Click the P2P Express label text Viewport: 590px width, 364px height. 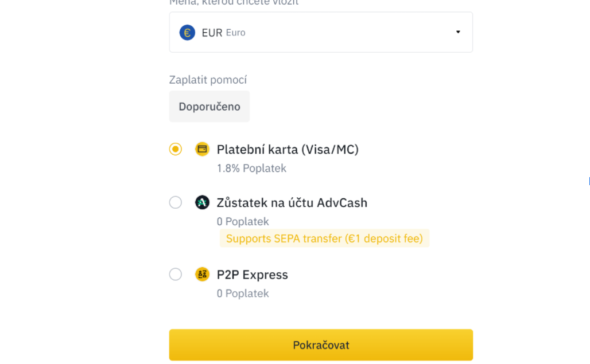click(x=252, y=275)
